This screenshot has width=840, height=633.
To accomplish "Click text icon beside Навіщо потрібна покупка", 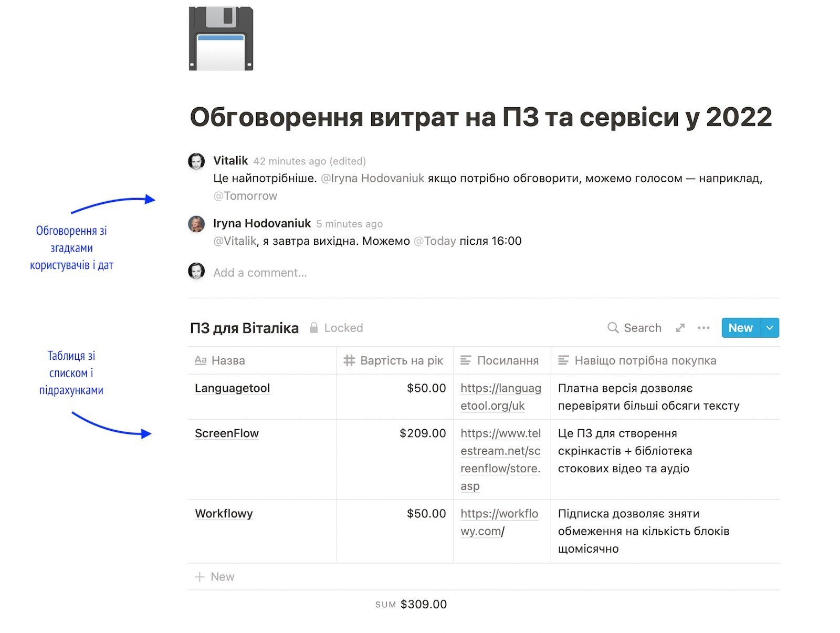I will [x=563, y=360].
